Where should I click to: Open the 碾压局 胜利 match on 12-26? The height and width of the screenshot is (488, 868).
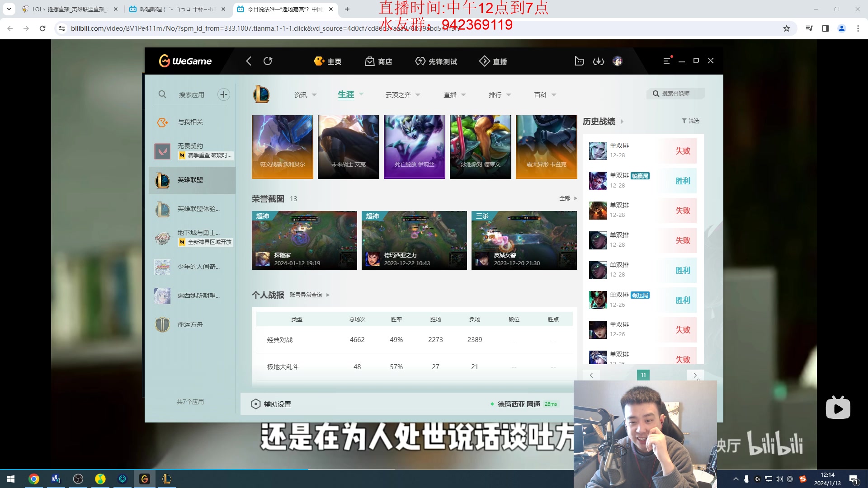643,300
